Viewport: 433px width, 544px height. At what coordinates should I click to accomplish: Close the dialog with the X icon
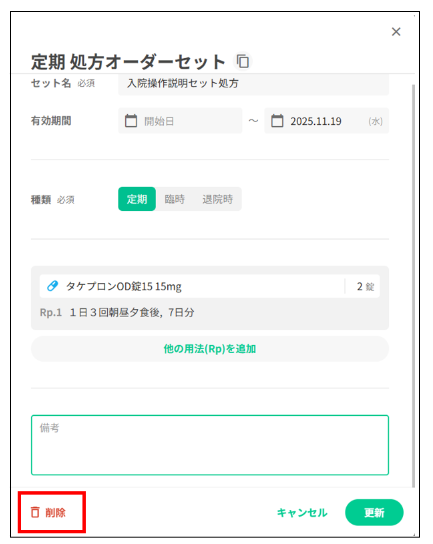396,32
